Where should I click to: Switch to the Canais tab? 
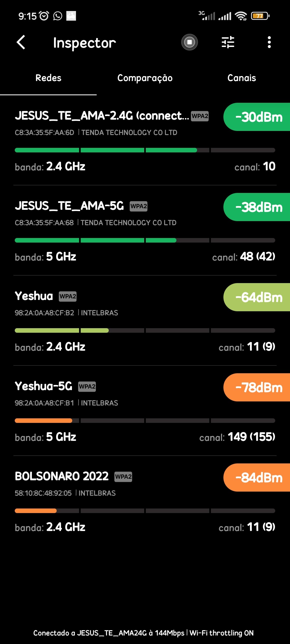[x=242, y=78]
